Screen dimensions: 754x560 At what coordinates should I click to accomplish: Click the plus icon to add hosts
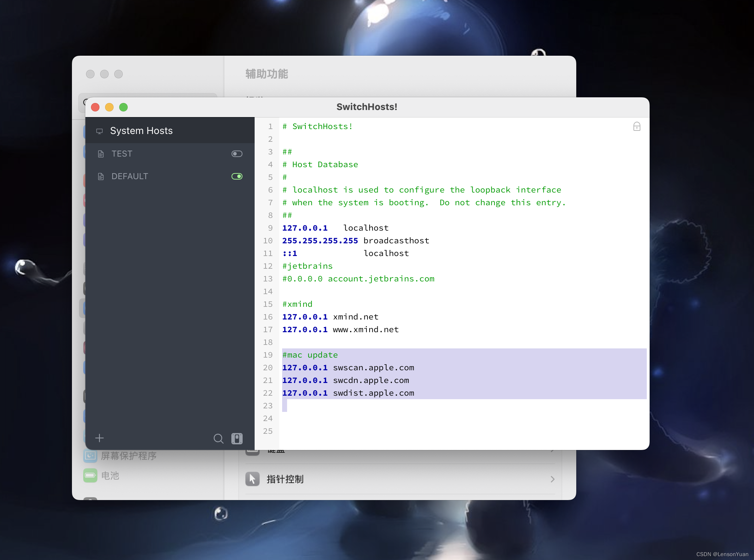tap(99, 438)
